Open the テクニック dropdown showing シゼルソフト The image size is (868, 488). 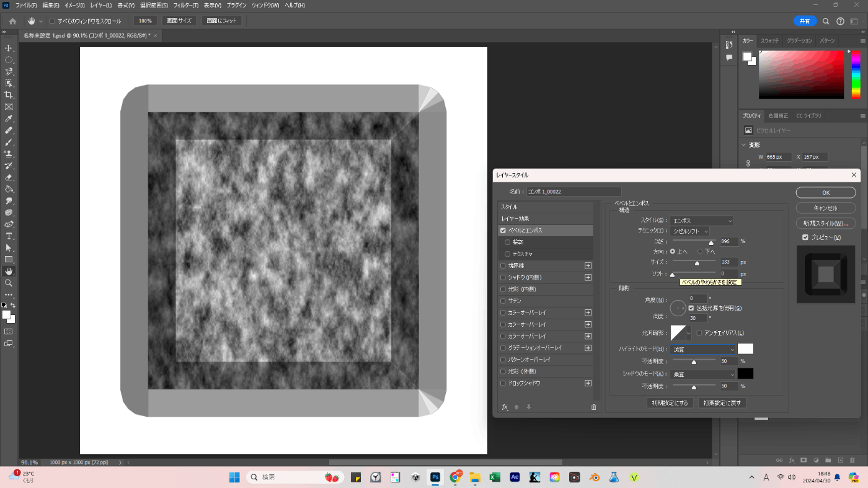(x=689, y=231)
